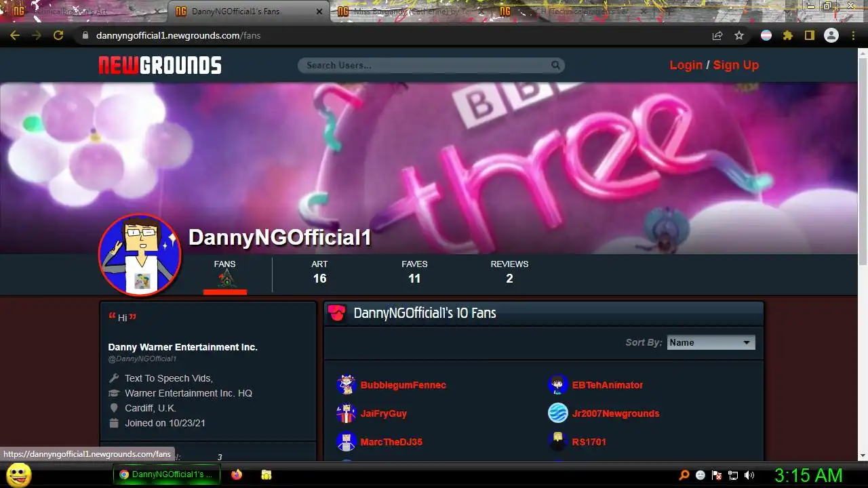Click the striped flag extension icon
Screen dimensions: 868x488
click(x=766, y=35)
